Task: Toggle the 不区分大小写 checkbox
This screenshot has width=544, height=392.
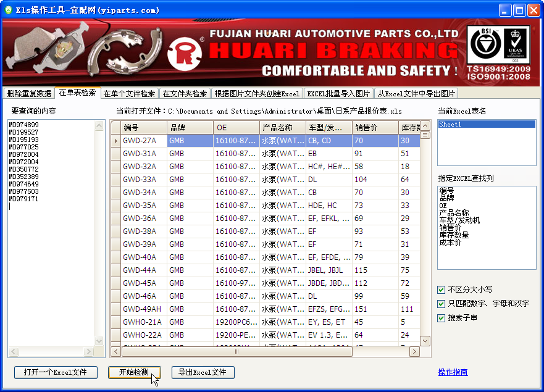Action: point(441,290)
